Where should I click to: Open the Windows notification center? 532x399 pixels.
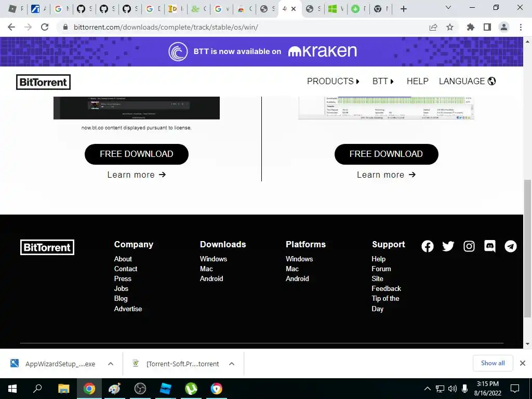click(515, 389)
